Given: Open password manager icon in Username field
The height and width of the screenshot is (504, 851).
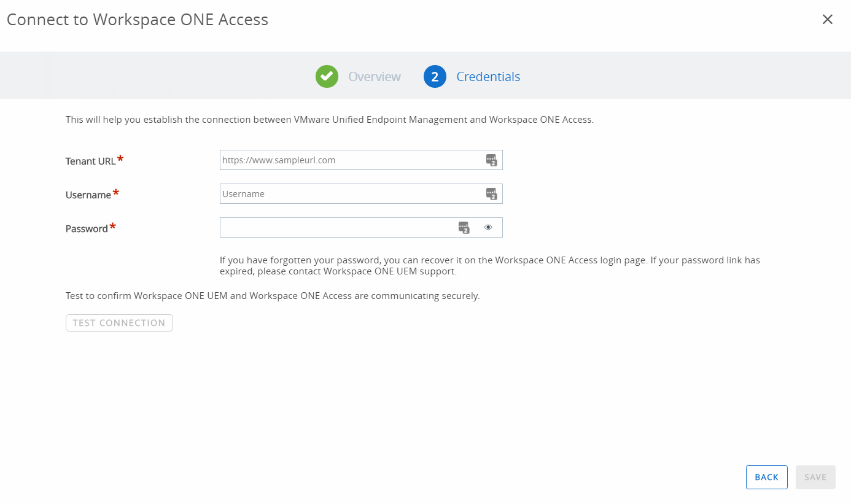Looking at the screenshot, I should (491, 194).
